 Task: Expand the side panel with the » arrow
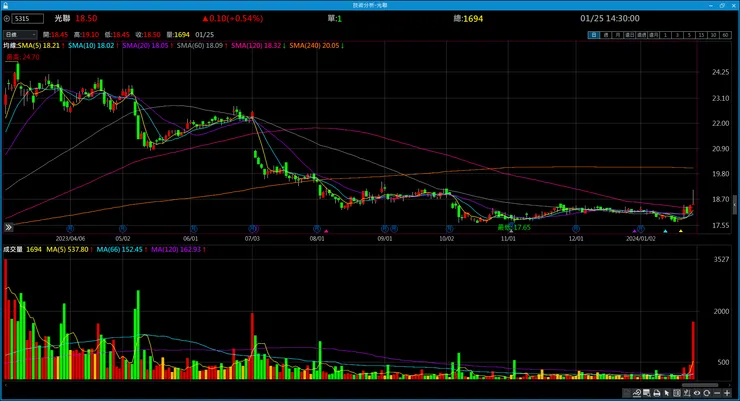8,227
